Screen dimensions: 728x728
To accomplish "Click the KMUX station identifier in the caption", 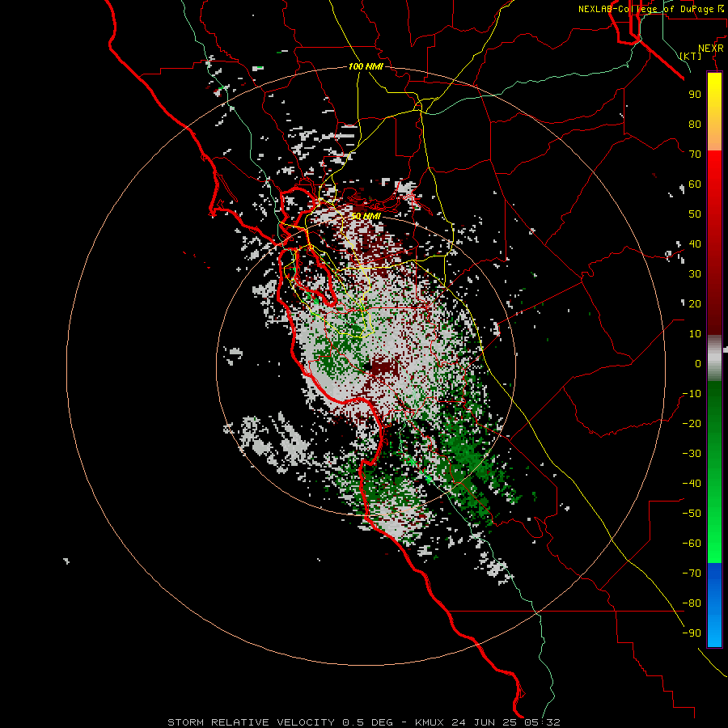I will tap(429, 722).
